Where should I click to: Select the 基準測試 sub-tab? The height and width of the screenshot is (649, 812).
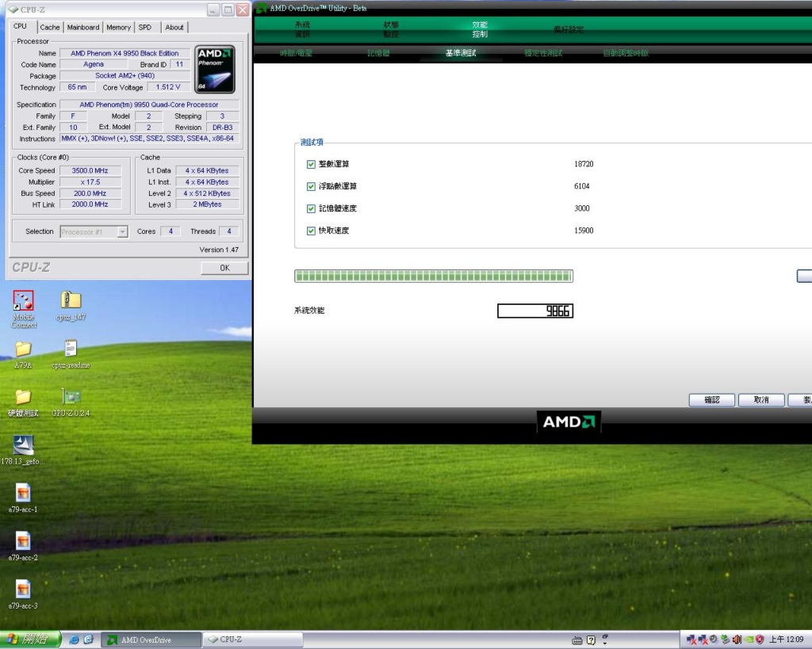pyautogui.click(x=461, y=53)
